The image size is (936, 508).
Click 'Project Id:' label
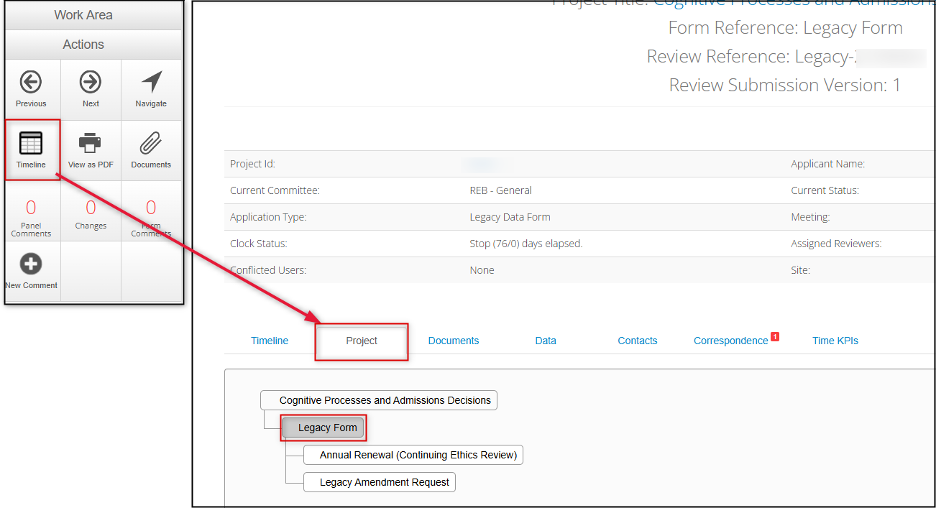(x=253, y=164)
